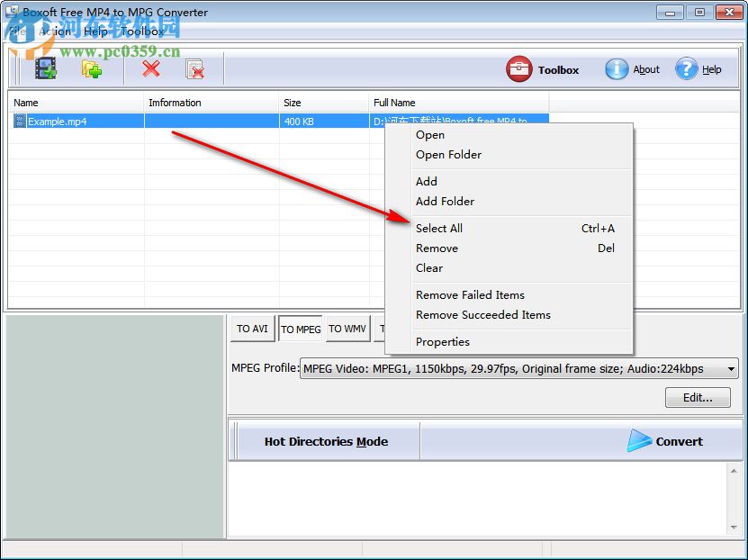Click the Edit... button
Viewport: 748px width, 560px height.
click(698, 397)
